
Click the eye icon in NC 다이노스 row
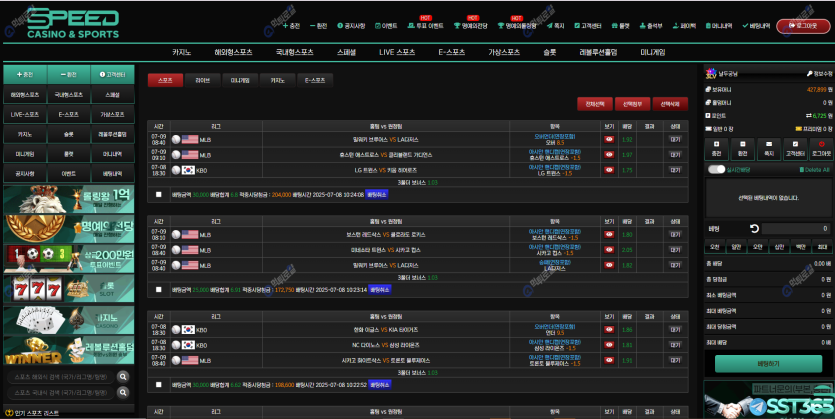click(609, 345)
